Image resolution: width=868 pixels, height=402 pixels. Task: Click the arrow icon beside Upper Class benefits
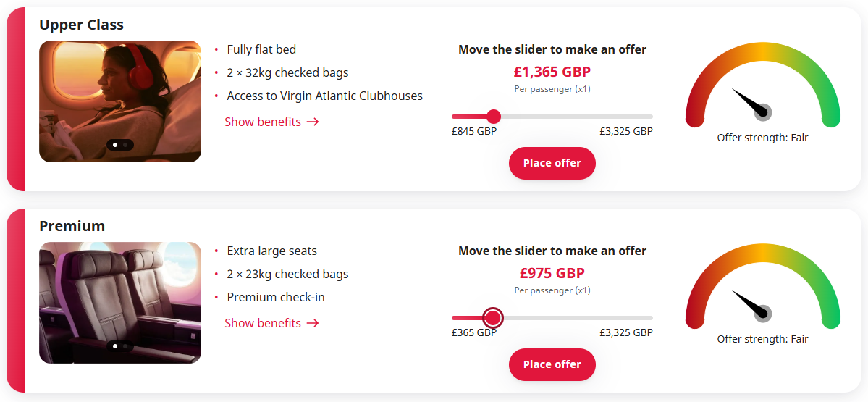pyautogui.click(x=313, y=122)
